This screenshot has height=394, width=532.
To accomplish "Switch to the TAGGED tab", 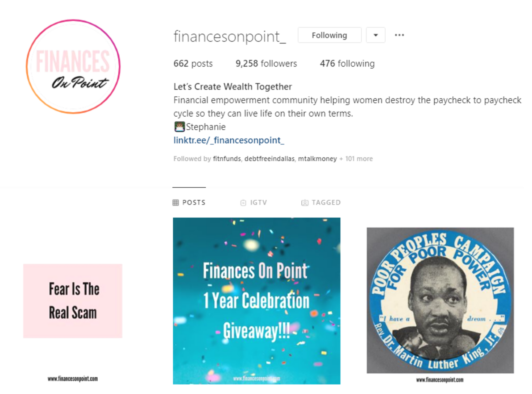I will (x=321, y=203).
